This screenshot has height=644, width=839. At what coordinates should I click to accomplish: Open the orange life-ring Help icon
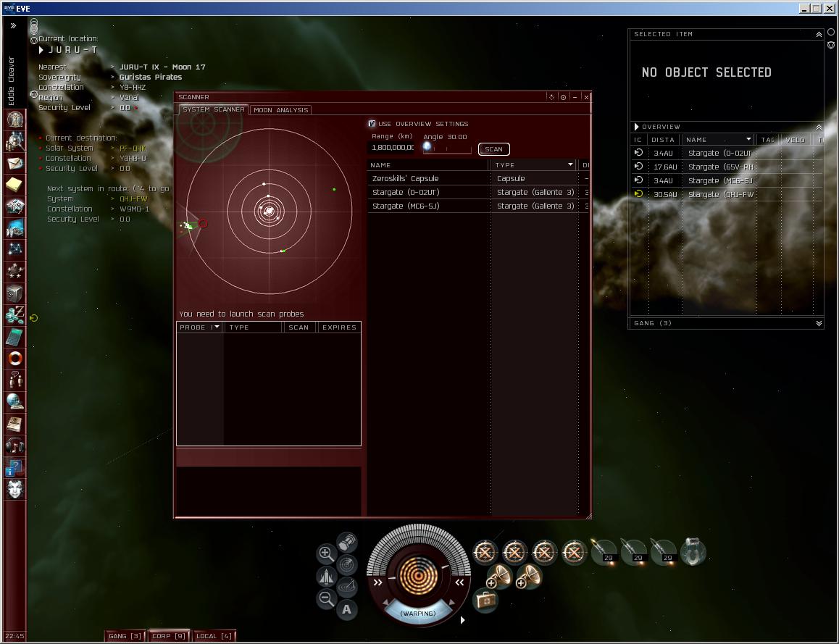(15, 358)
